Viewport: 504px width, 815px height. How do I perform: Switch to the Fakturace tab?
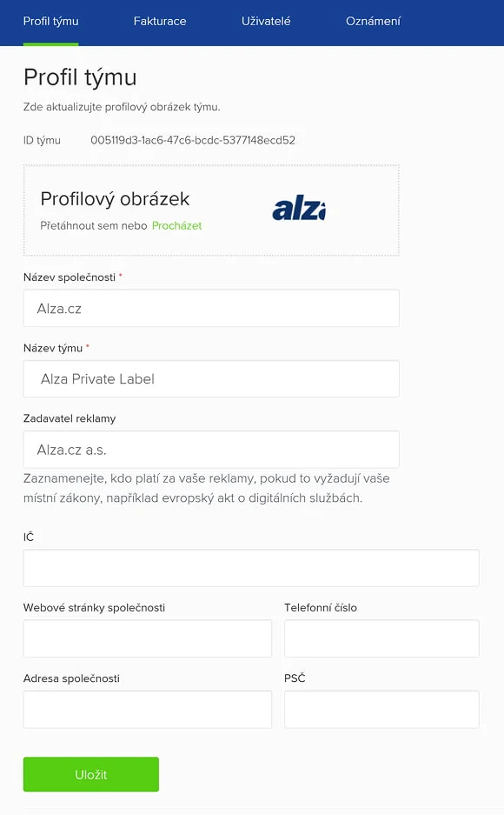pyautogui.click(x=160, y=21)
